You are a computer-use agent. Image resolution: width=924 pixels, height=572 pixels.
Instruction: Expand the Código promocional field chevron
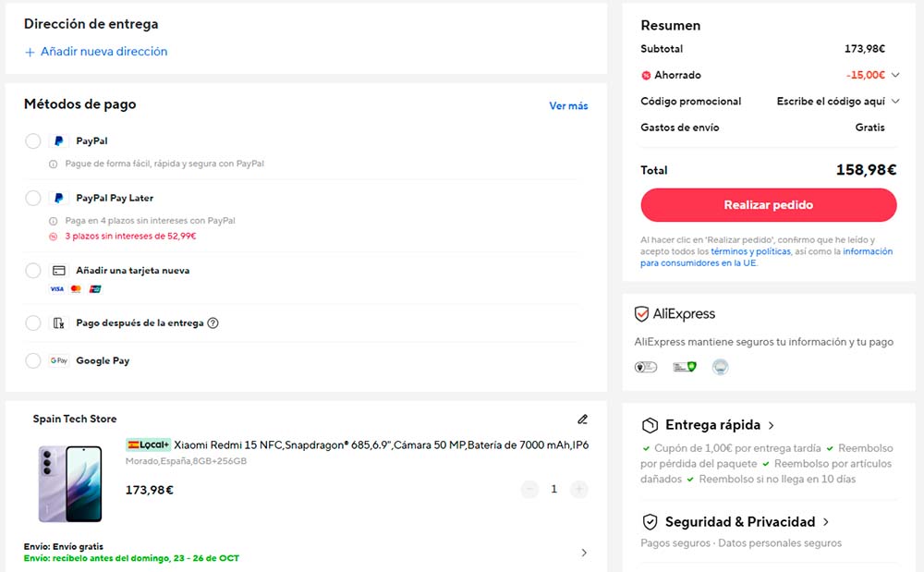(895, 102)
